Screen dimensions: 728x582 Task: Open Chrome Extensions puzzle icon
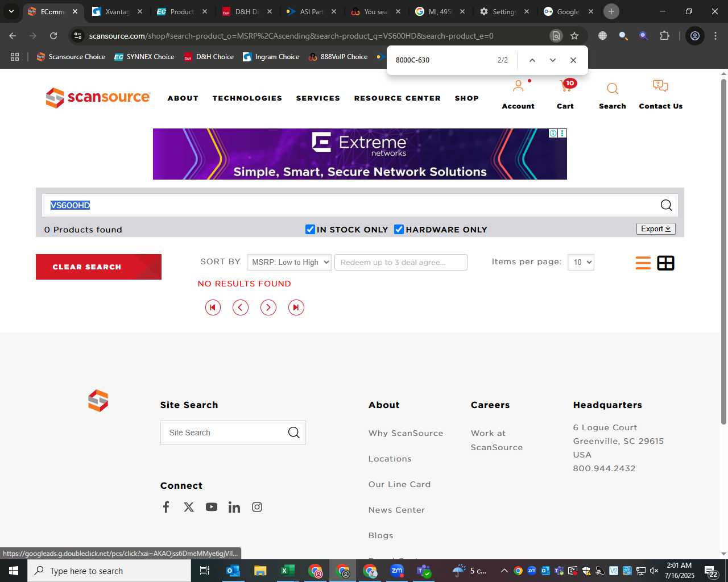point(664,36)
